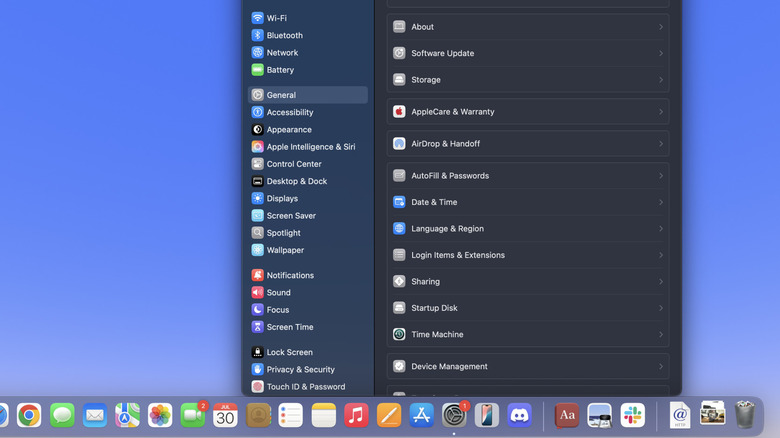Screen dimensions: 780x438
Task: Open Notifications settings
Action: [307, 275]
